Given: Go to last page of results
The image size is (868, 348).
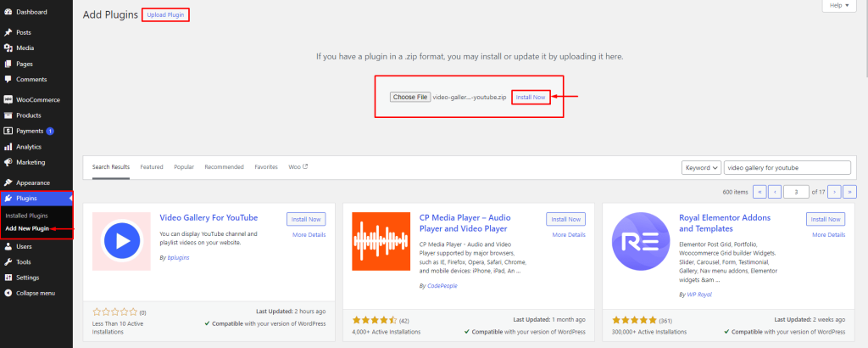Looking at the screenshot, I should pyautogui.click(x=849, y=192).
